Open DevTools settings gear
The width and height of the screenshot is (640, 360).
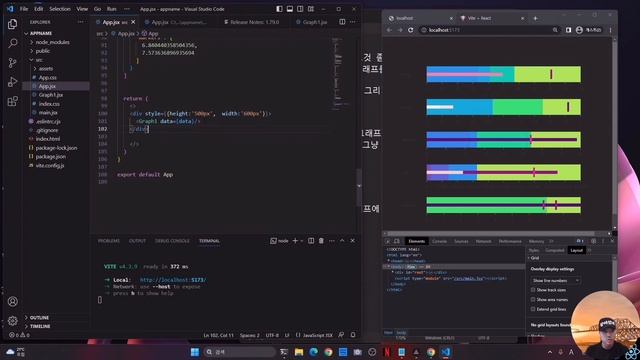click(593, 241)
